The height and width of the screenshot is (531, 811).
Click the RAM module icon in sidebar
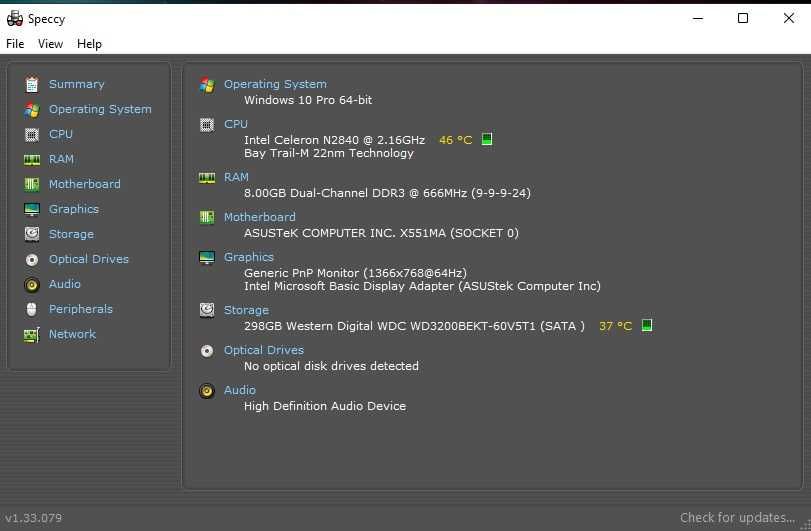click(x=32, y=160)
